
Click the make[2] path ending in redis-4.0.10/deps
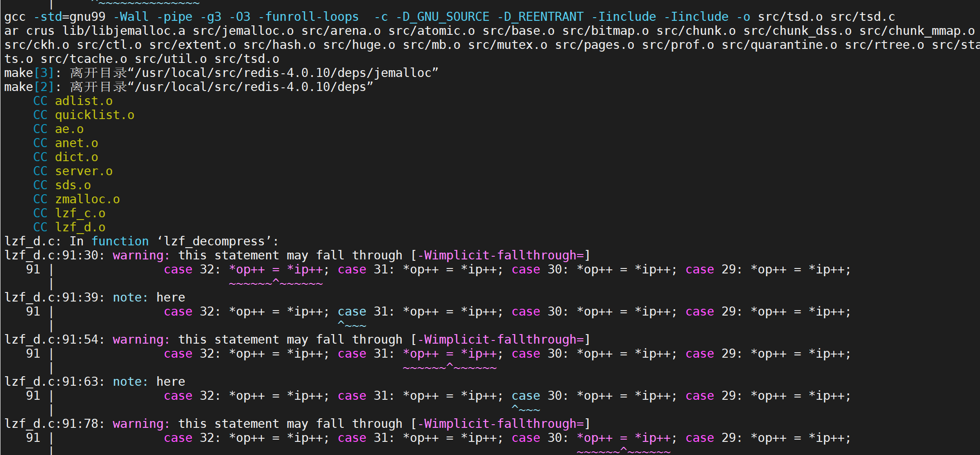click(250, 87)
